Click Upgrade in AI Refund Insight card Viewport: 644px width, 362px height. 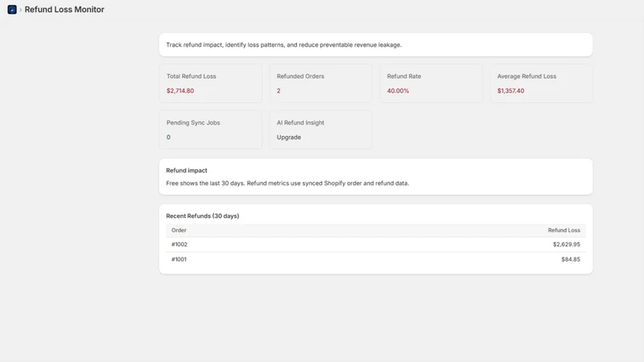point(289,137)
